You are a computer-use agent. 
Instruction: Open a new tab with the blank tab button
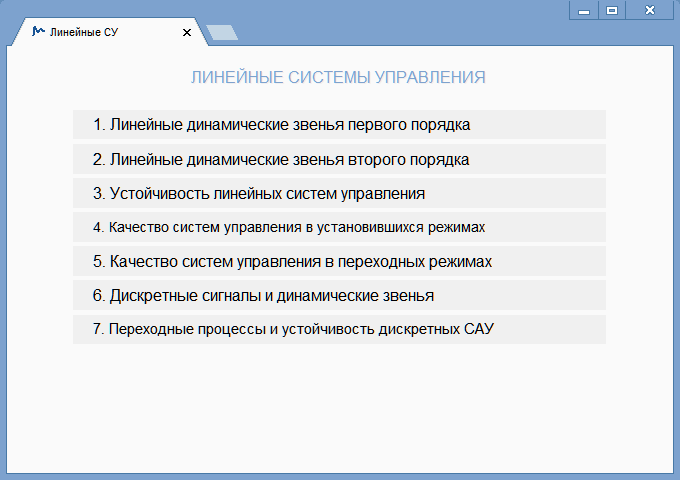click(224, 32)
